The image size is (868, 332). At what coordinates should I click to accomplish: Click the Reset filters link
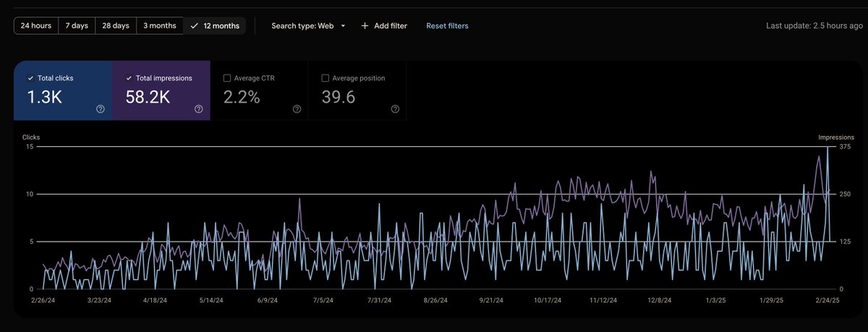447,25
